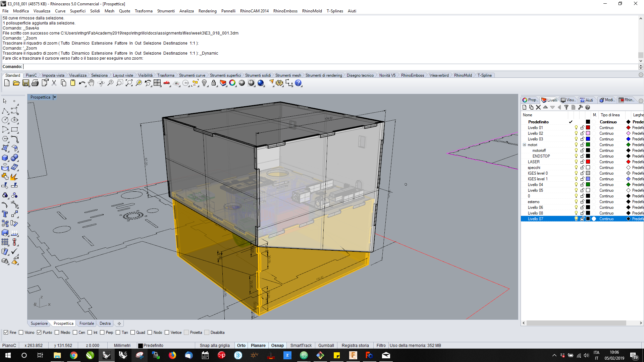Select the Box solid tool
The image size is (644, 362).
5,158
